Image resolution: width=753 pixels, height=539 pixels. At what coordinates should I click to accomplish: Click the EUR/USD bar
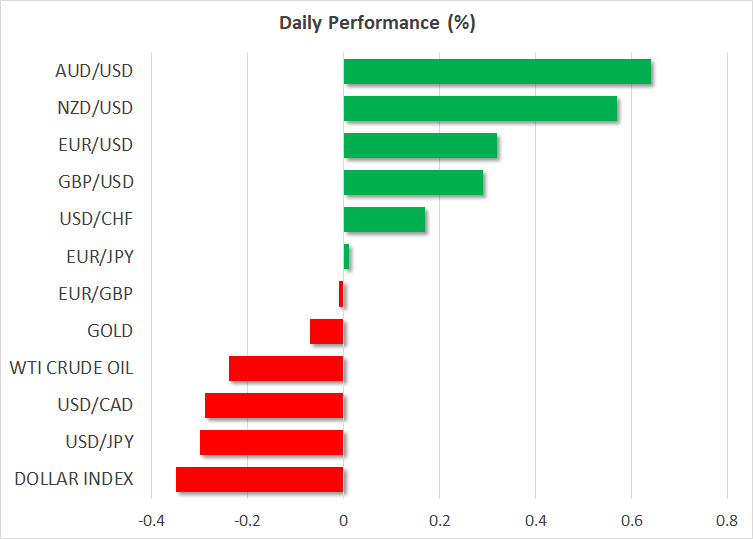point(420,146)
